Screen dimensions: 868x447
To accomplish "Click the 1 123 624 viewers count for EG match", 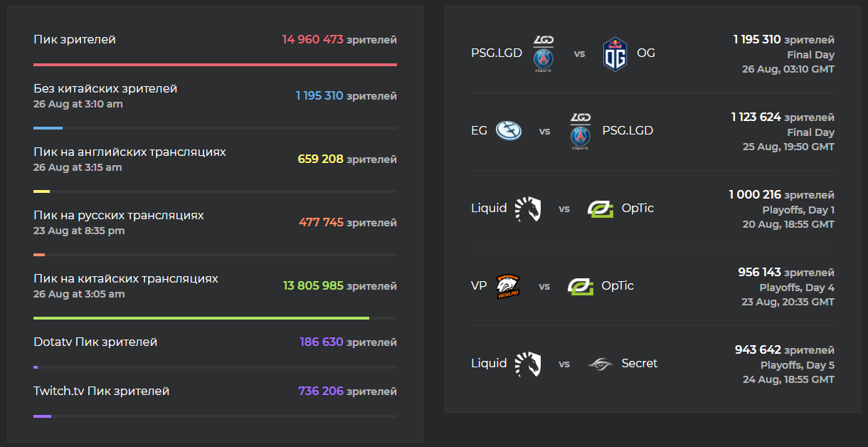I will coord(756,117).
